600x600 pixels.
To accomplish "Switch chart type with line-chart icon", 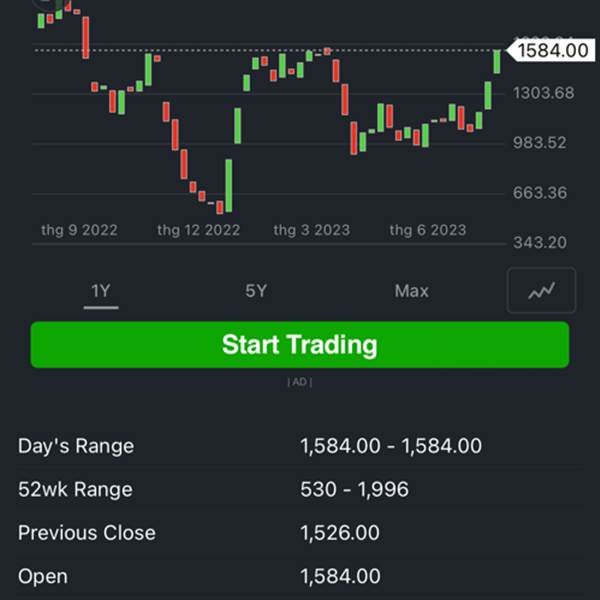I will pyautogui.click(x=541, y=290).
